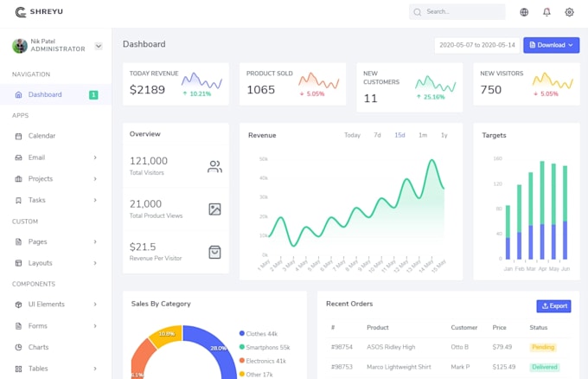Click the Revenue Per Visitor shopping bag icon
Screen dimensions: 588x379
(x=214, y=252)
